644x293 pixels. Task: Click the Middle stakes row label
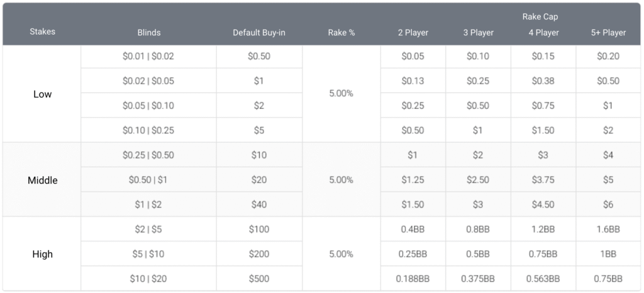coord(42,180)
